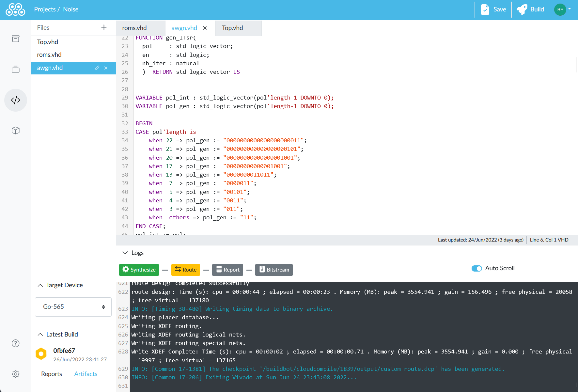Click the help question mark icon
Viewport: 578px width, 392px height.
pos(15,343)
